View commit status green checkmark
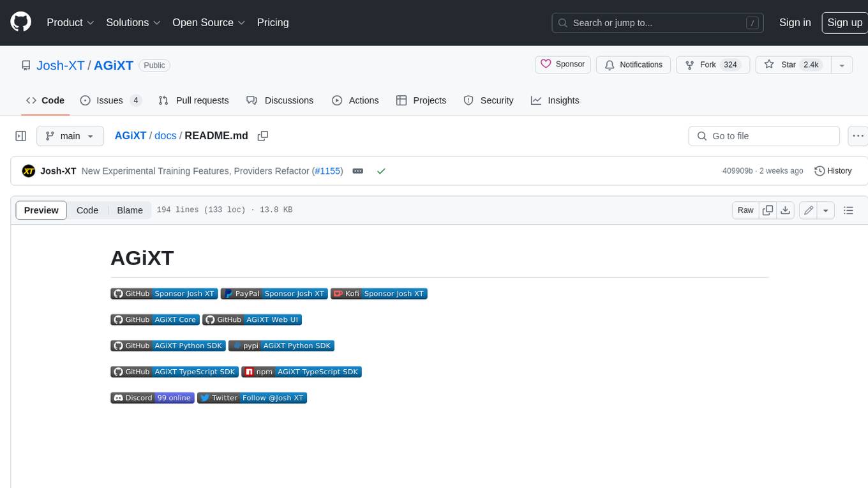This screenshot has height=488, width=868. click(381, 171)
